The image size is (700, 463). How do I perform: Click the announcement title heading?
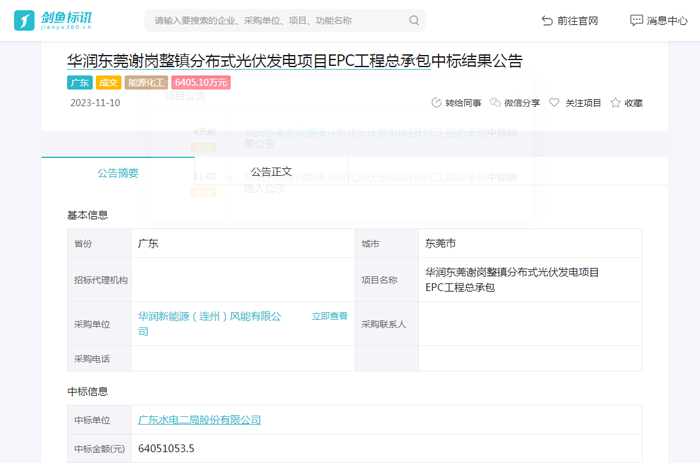295,61
